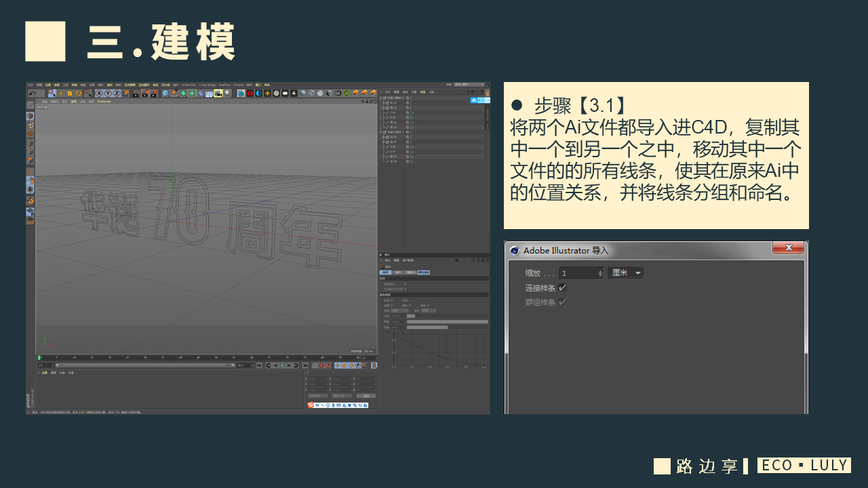The image size is (868, 488).
Task: Select the Move tool
Action: tap(61, 94)
